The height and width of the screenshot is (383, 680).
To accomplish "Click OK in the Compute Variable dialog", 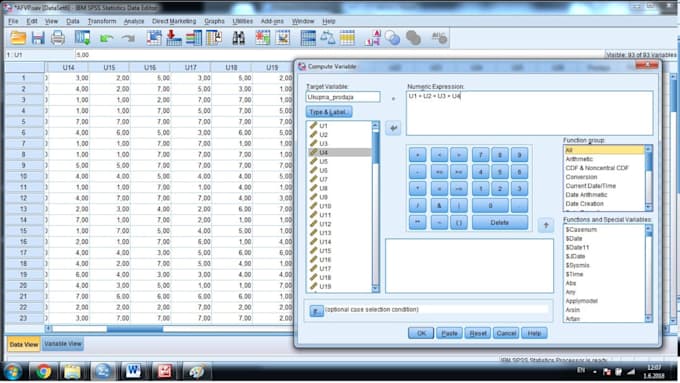I will tap(421, 333).
